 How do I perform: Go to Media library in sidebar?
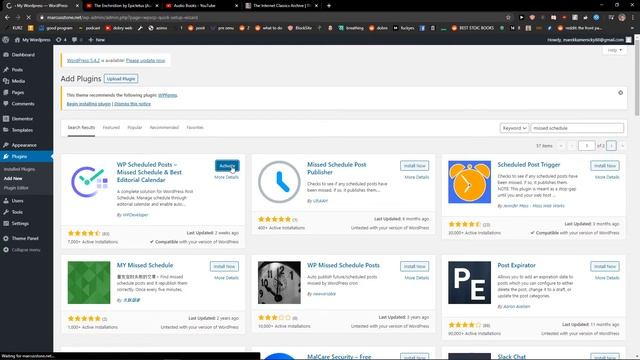pos(18,81)
